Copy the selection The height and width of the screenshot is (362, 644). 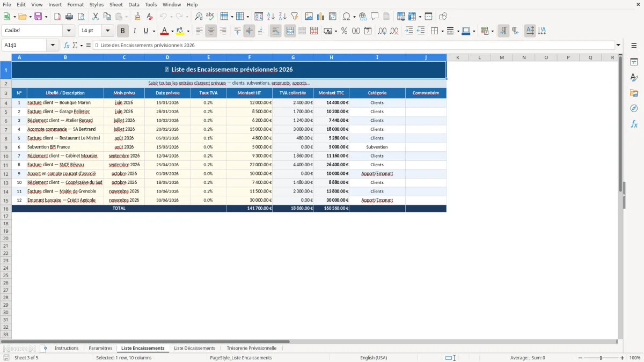tap(107, 17)
